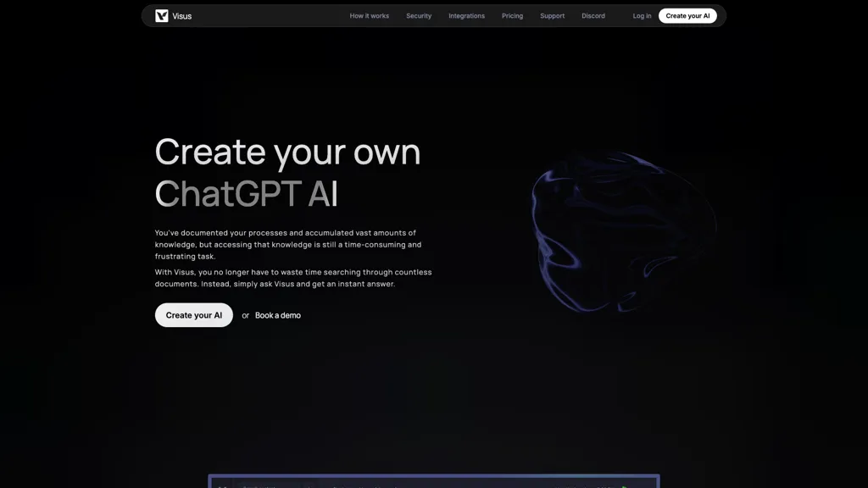Click the Visus brand name text
The image size is (868, 488).
[181, 16]
